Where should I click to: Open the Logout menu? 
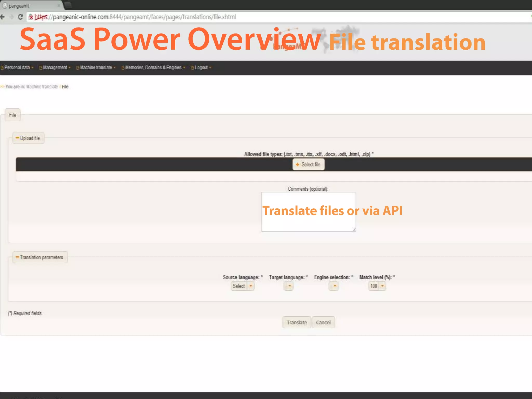coord(201,68)
